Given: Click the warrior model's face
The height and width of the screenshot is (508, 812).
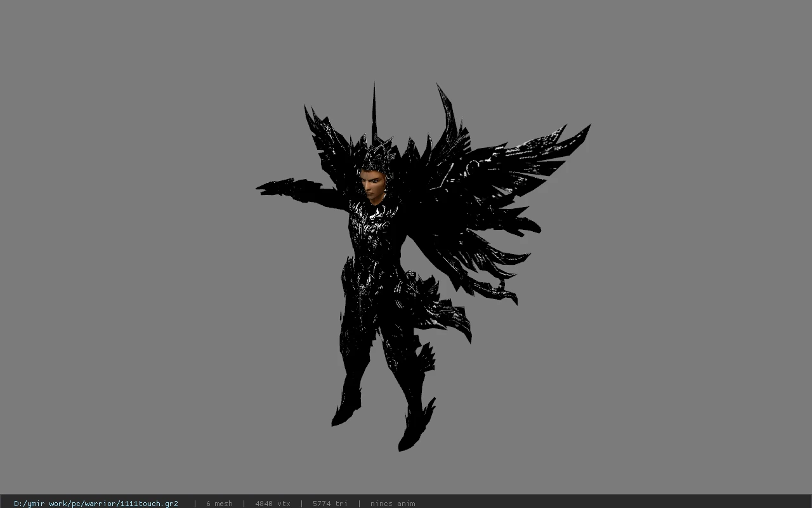Looking at the screenshot, I should pos(372,184).
